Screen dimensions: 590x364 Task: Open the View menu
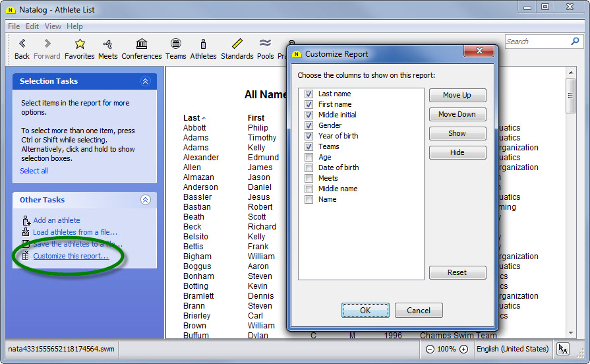point(53,26)
